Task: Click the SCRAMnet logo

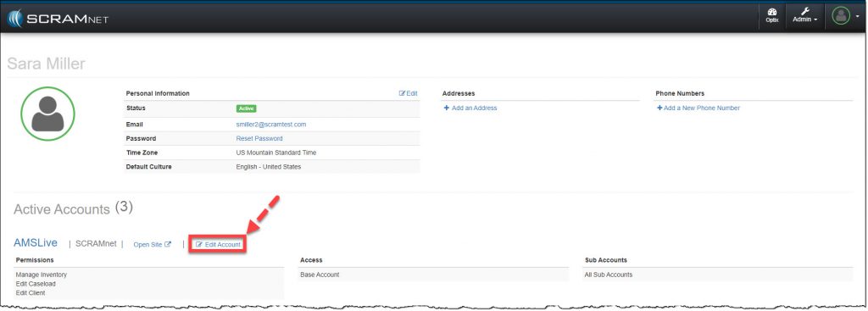Action: (x=58, y=19)
